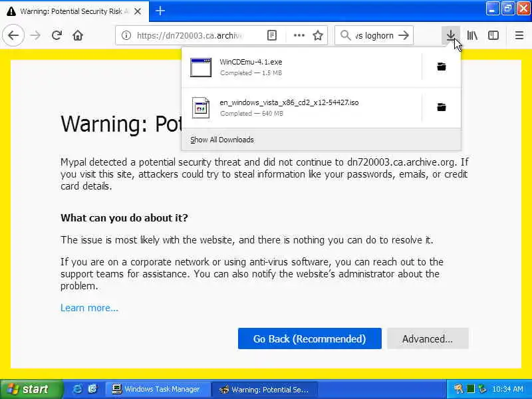This screenshot has height=399, width=532.
Task: Switch to Windows Task Manager taskbar button
Action: pyautogui.click(x=157, y=389)
